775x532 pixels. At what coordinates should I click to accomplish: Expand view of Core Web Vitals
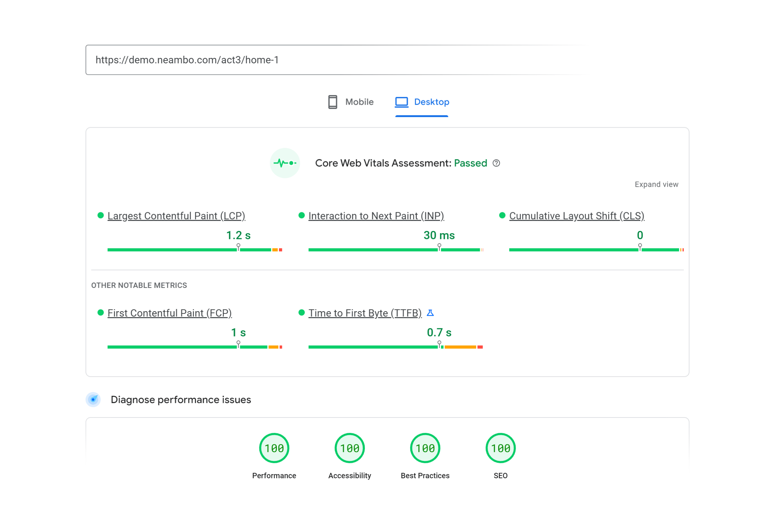[x=656, y=185]
